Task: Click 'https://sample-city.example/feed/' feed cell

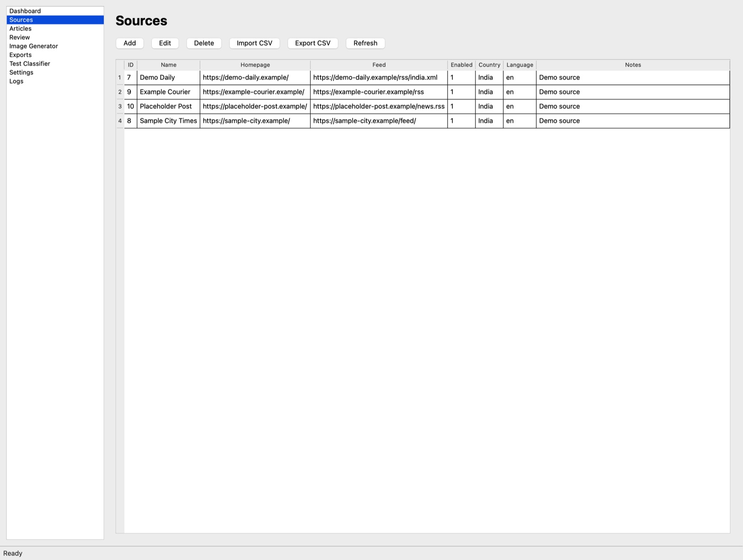Action: click(379, 121)
